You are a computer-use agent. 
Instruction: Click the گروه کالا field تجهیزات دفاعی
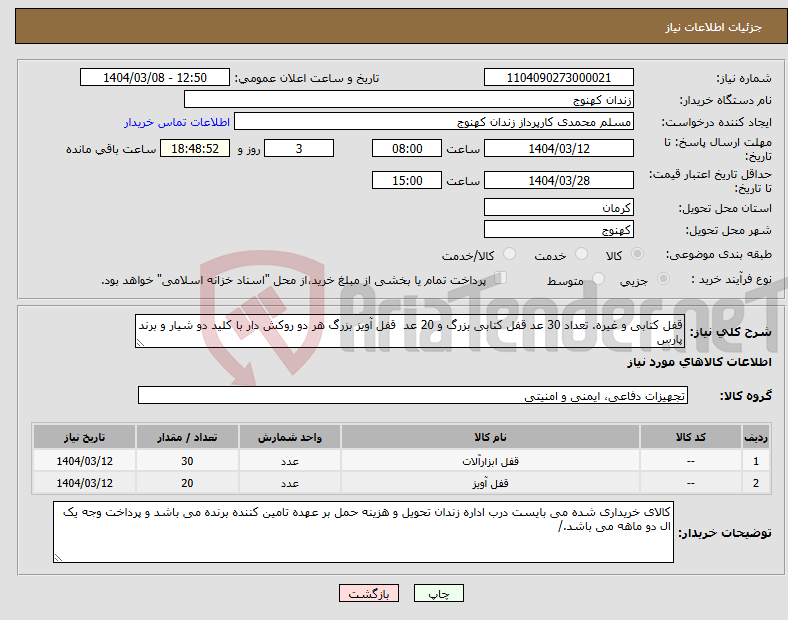[413, 395]
